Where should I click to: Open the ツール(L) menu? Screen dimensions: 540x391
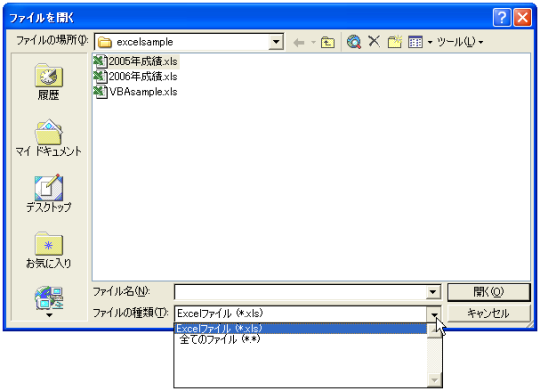coord(459,42)
